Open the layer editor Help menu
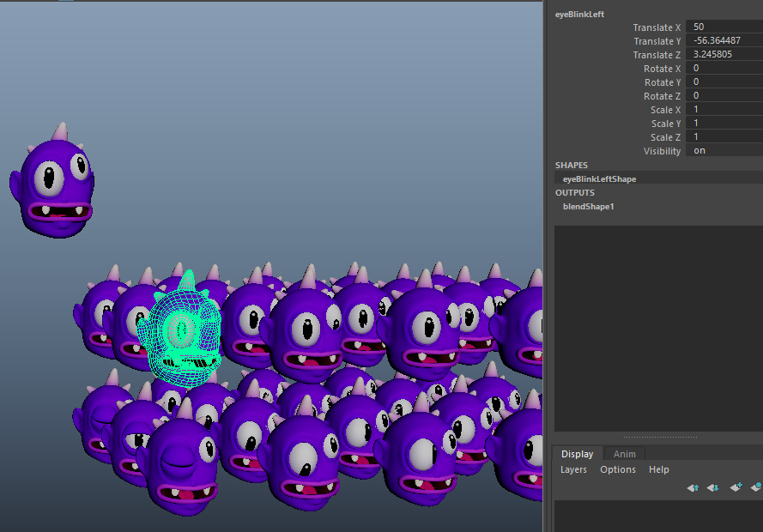This screenshot has height=532, width=763. [x=659, y=469]
